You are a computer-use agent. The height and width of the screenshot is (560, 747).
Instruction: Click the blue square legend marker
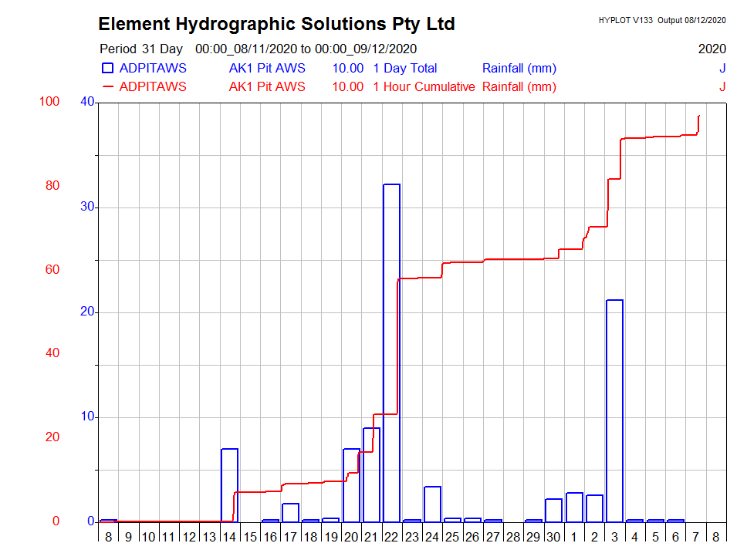coord(107,68)
